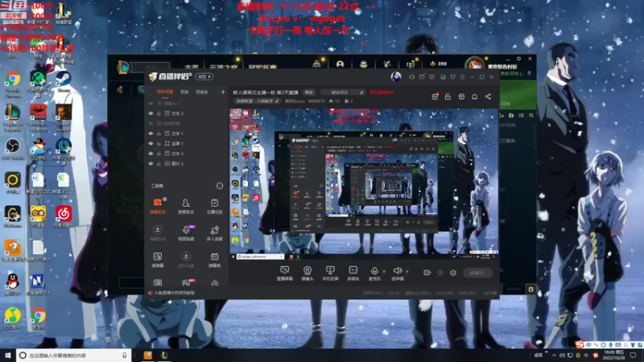644x362 pixels.
Task: Click the download-style tool below 弹幕助手
Action: tap(158, 232)
